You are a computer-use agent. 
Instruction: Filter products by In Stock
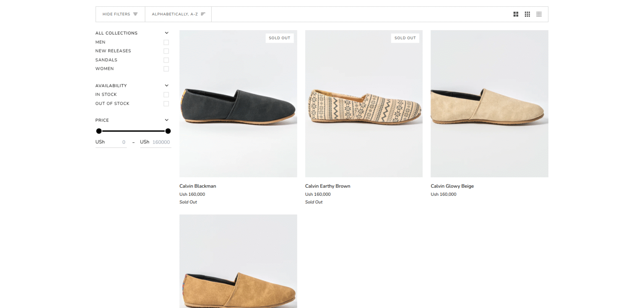[166, 94]
